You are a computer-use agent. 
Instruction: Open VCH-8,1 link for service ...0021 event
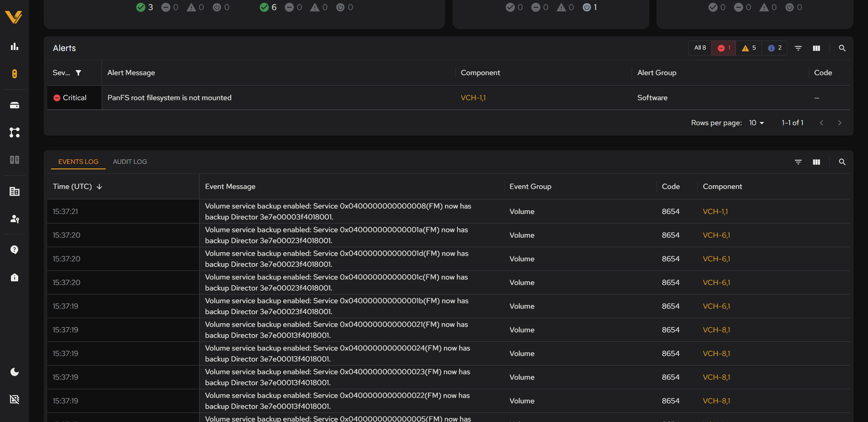pos(716,330)
